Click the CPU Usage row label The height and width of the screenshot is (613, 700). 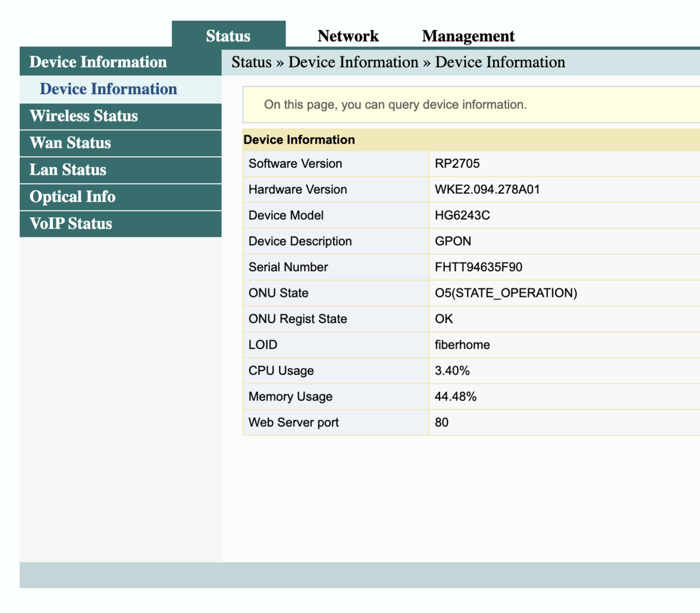point(281,371)
